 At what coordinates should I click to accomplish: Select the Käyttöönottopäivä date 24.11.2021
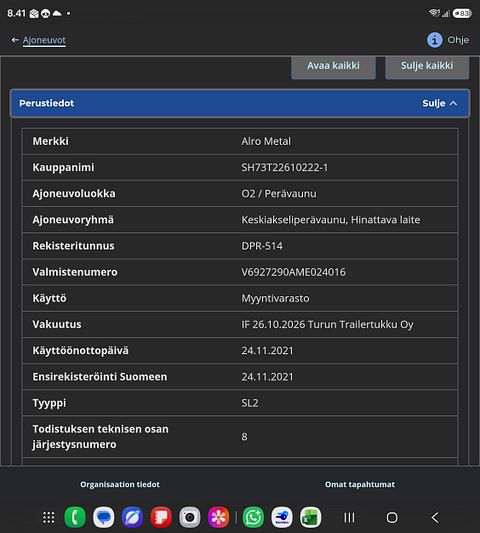267,351
